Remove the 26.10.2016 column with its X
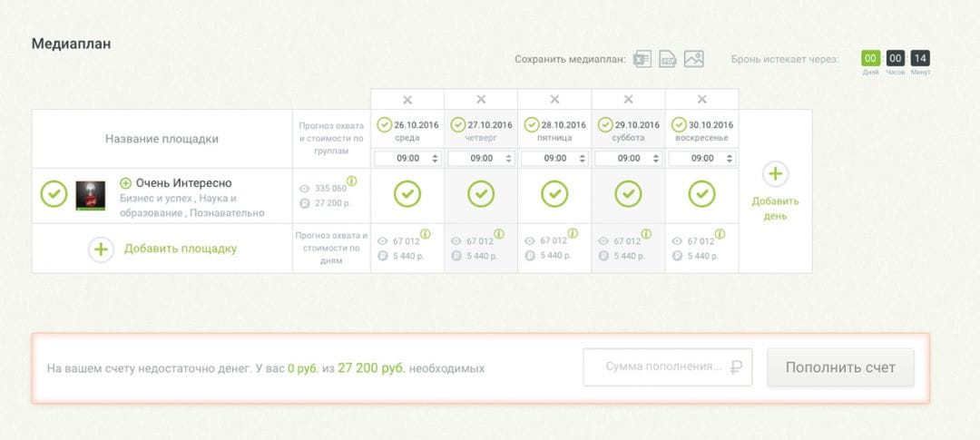 407,100
